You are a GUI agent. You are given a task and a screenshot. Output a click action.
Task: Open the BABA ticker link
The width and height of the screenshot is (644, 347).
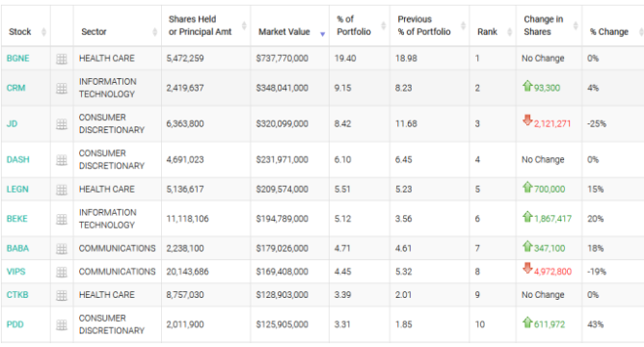17,249
